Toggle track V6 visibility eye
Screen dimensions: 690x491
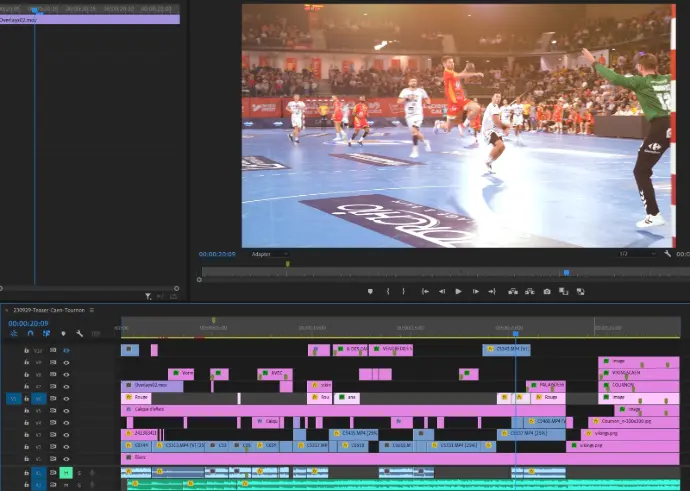66,399
